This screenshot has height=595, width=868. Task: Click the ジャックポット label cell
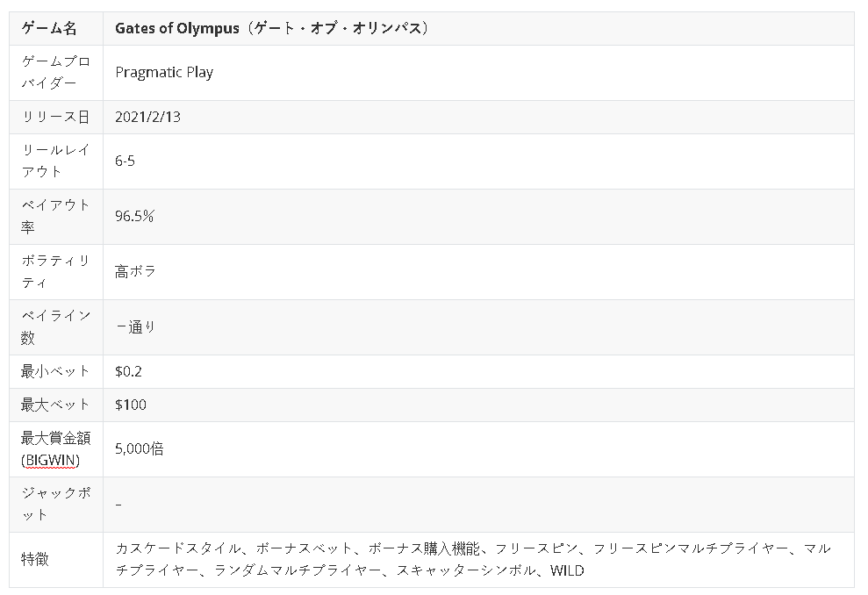55,504
